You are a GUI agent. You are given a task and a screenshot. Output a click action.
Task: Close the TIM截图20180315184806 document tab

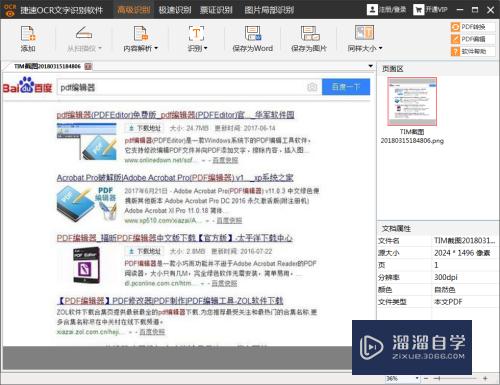(x=88, y=66)
